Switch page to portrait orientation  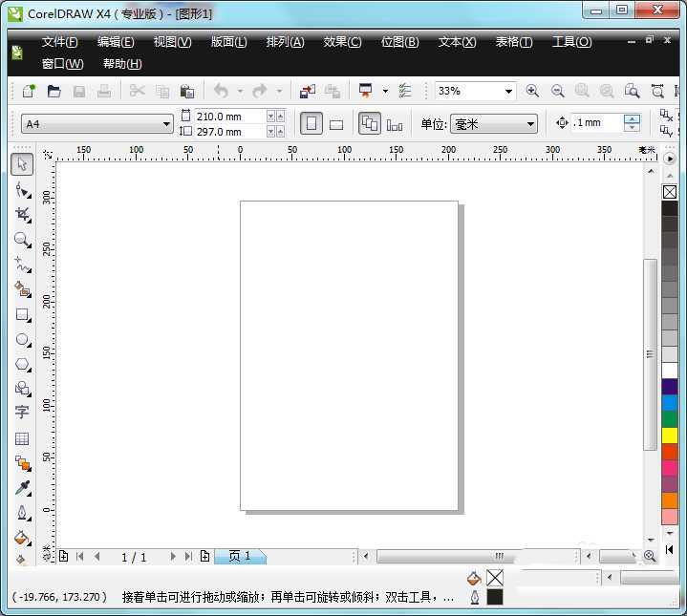point(311,123)
